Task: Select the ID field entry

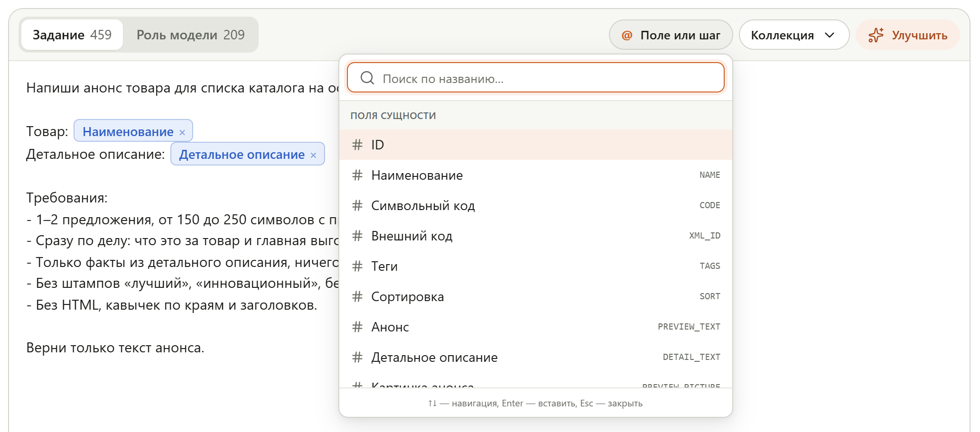Action: (x=535, y=145)
